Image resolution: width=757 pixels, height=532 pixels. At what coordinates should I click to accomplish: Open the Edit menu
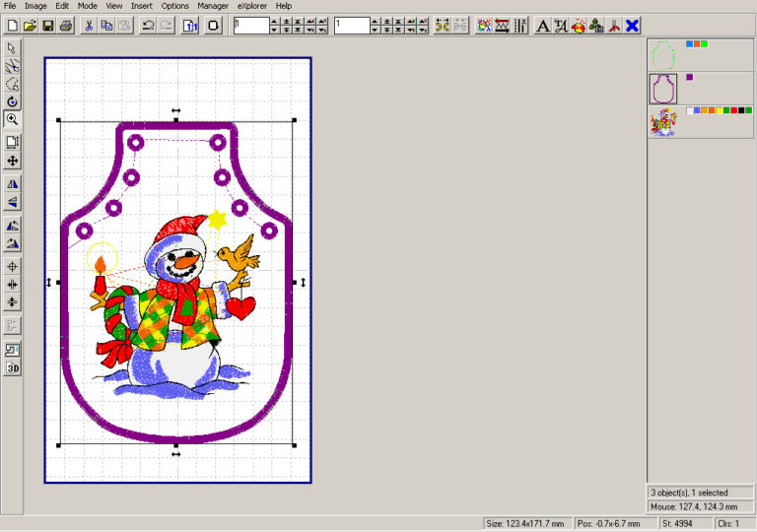click(62, 6)
